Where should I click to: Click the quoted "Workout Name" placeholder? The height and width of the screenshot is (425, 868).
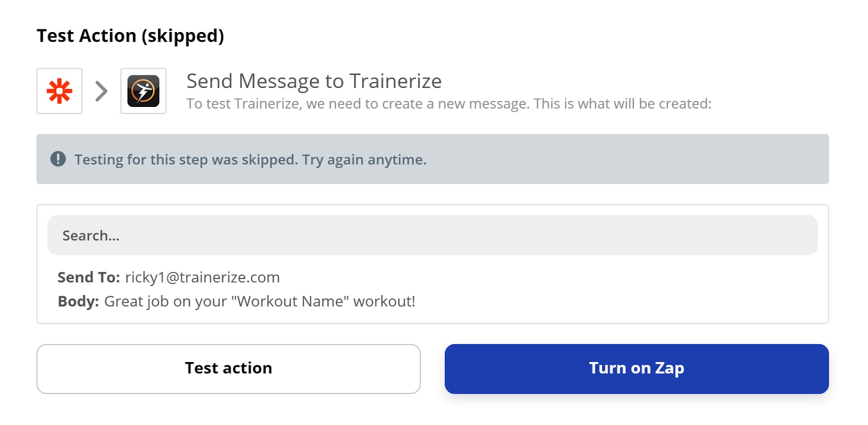pyautogui.click(x=290, y=301)
